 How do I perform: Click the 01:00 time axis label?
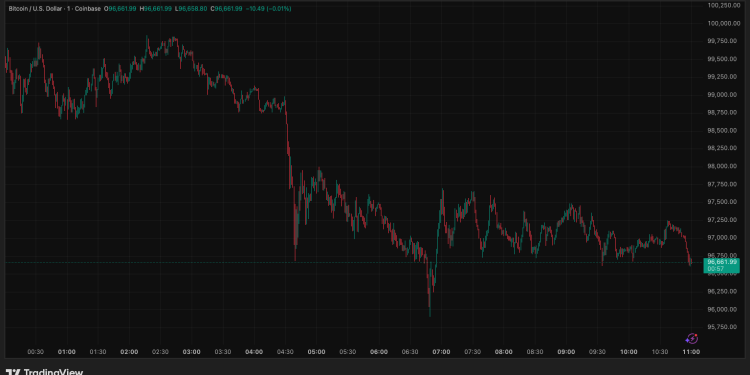[66, 352]
